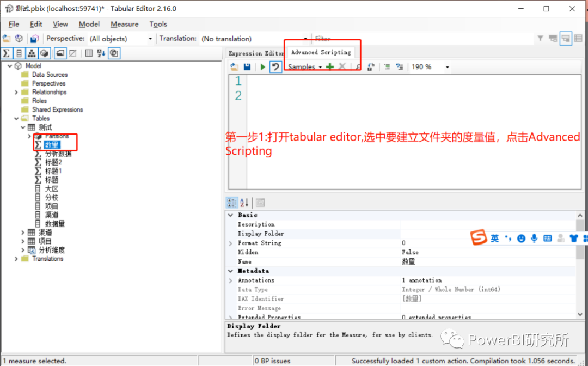
Task: Click the filter icon in the top-right toolbar
Action: tap(539, 38)
